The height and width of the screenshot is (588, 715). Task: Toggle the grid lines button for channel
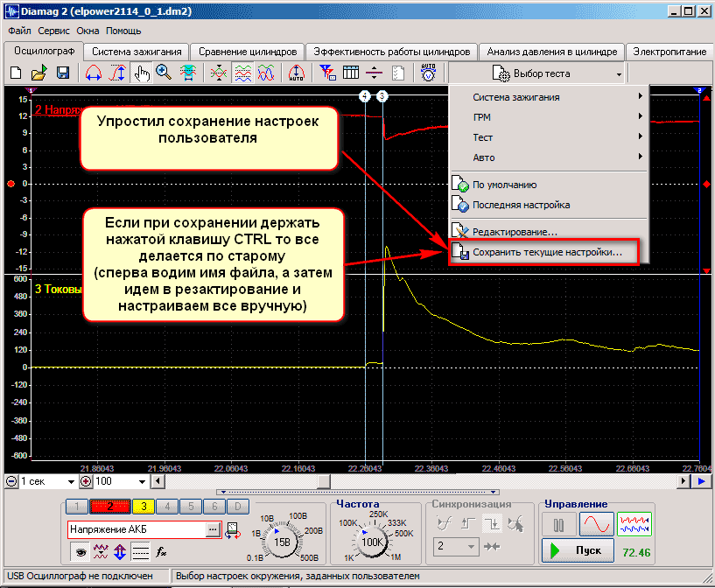point(140,552)
